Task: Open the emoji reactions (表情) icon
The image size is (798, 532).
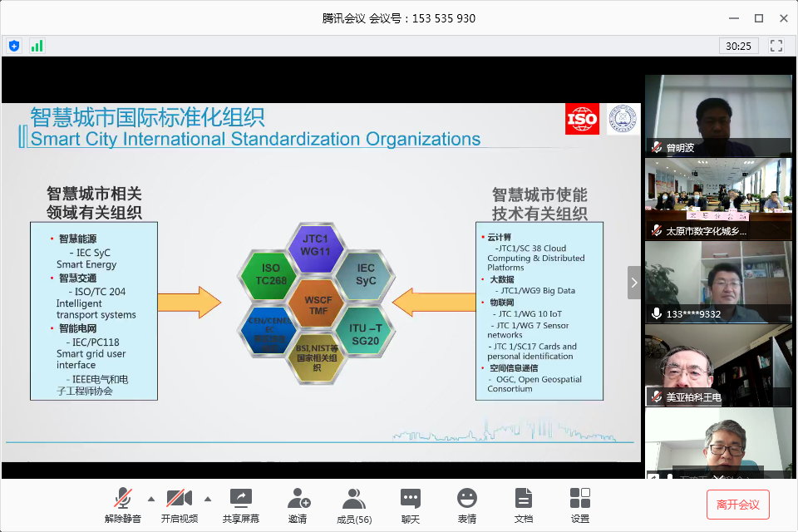Action: 467,505
